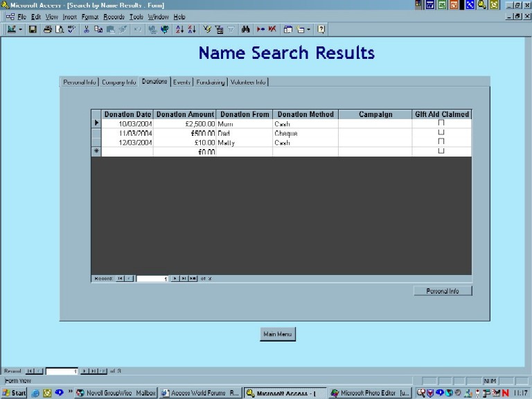Tick Gift Aid Claimed for Dad's donation

[441, 132]
